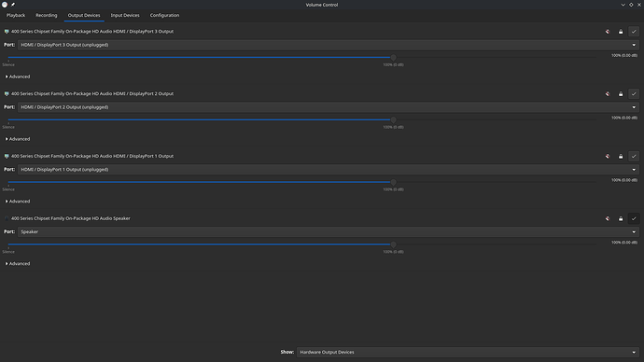Click '100% (0 dB)' mark under Speaker slider
The image size is (644, 362).
click(x=394, y=252)
